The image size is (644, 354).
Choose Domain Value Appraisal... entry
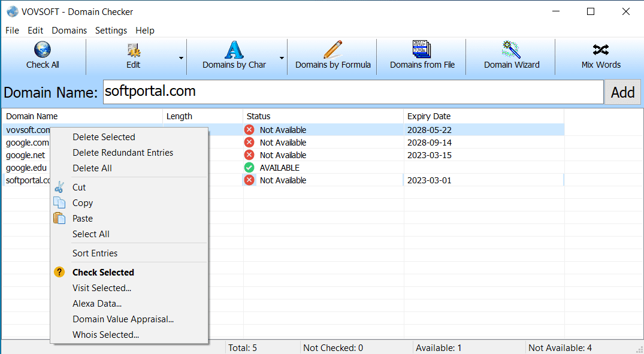tap(129, 319)
